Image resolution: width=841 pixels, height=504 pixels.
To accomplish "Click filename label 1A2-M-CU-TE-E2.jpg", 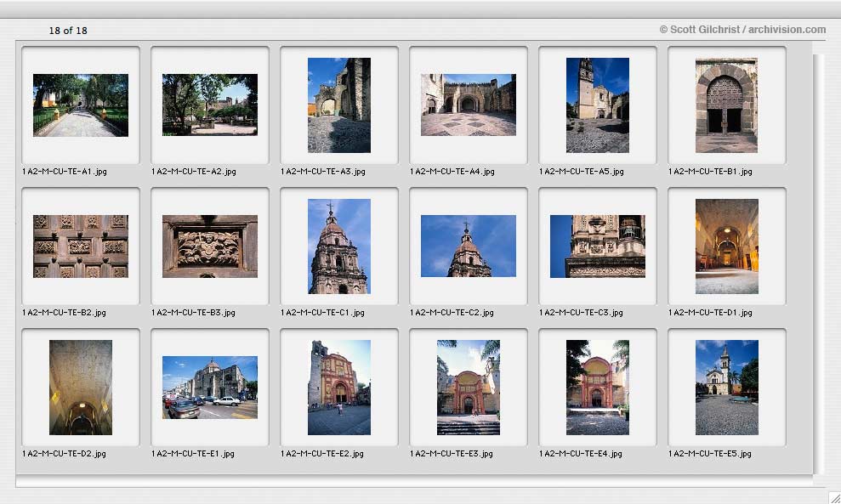I will click(321, 454).
